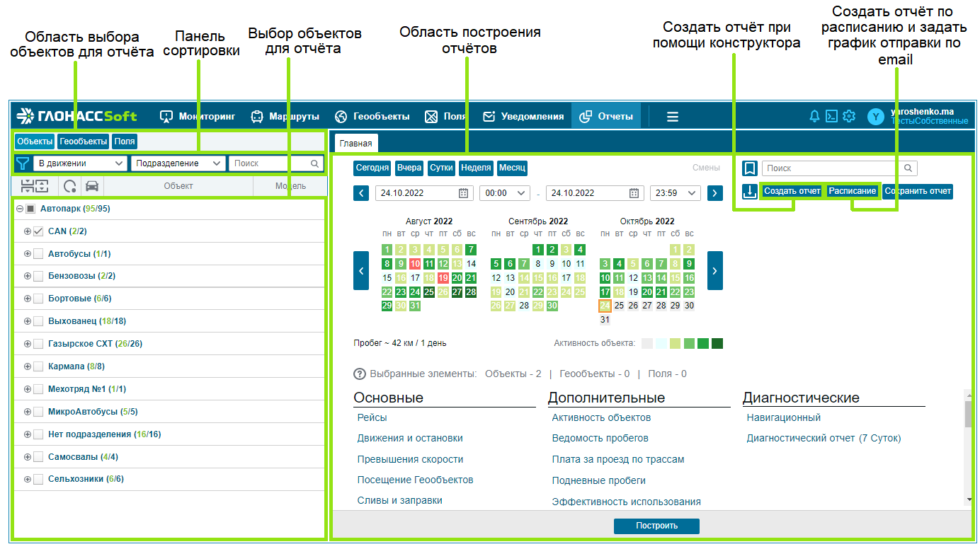Click the Неделя period button
The width and height of the screenshot is (980, 549).
point(476,168)
